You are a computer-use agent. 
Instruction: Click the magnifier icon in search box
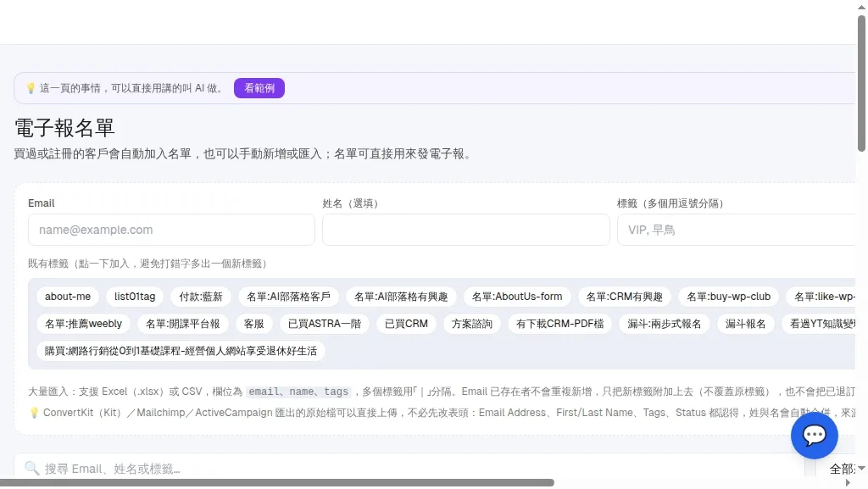click(31, 469)
